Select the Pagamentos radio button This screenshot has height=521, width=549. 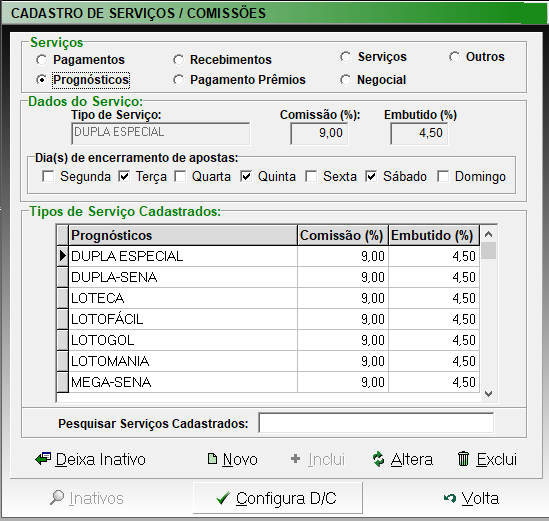42,60
